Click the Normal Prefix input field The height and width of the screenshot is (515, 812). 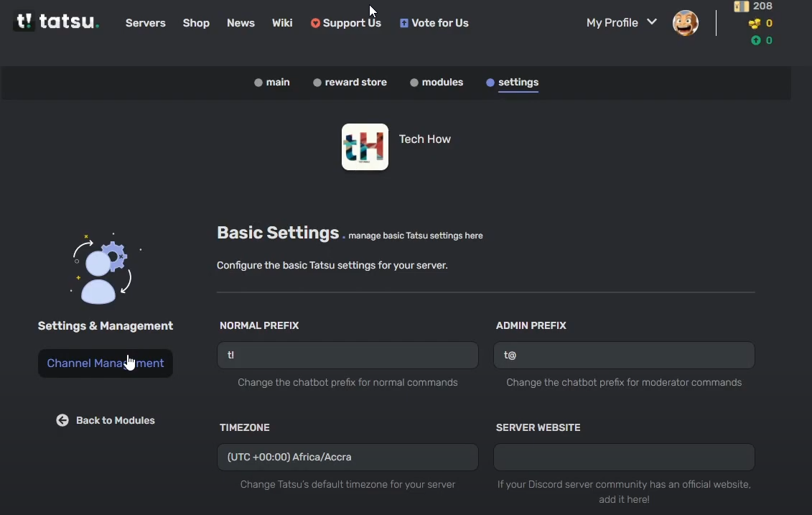(x=347, y=355)
